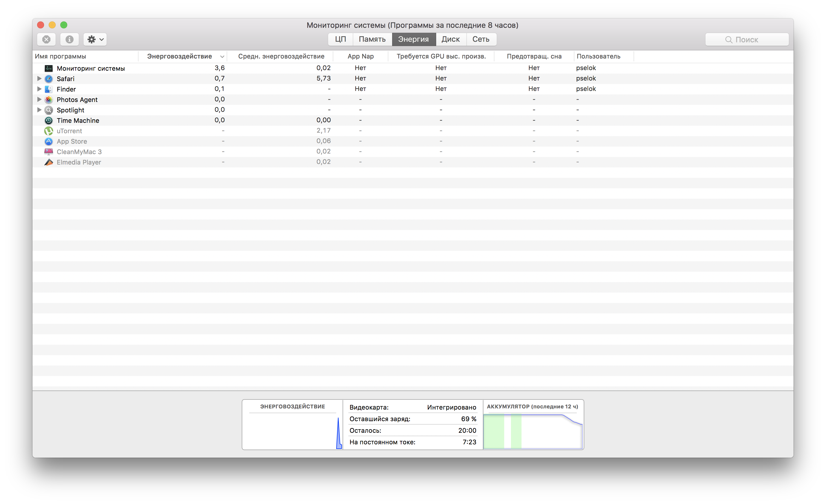
Task: Open the gear actions dropdown menu
Action: point(95,39)
